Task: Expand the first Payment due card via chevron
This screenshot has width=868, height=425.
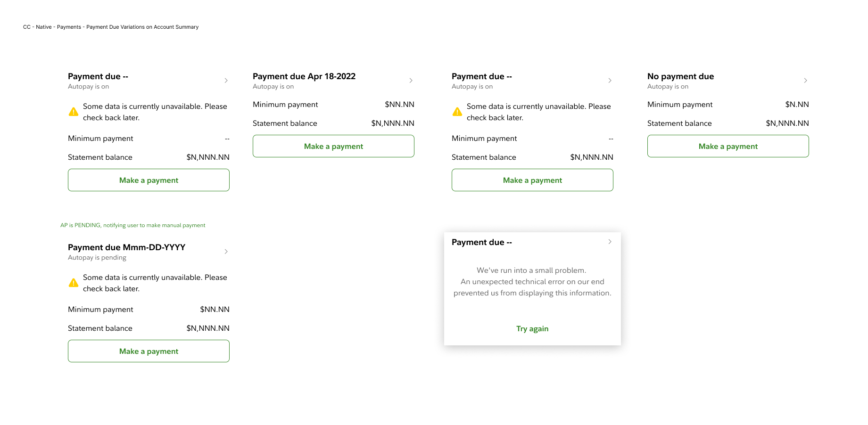Action: (226, 80)
